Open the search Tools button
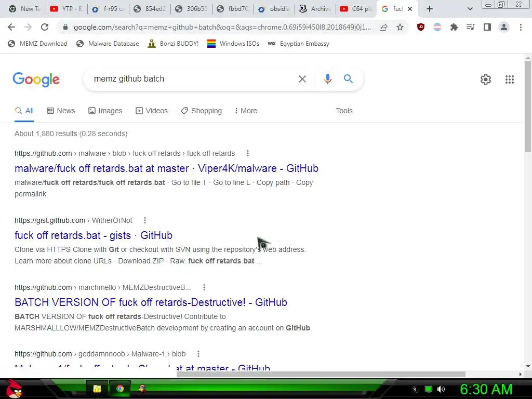This screenshot has width=532, height=399. coord(344,111)
